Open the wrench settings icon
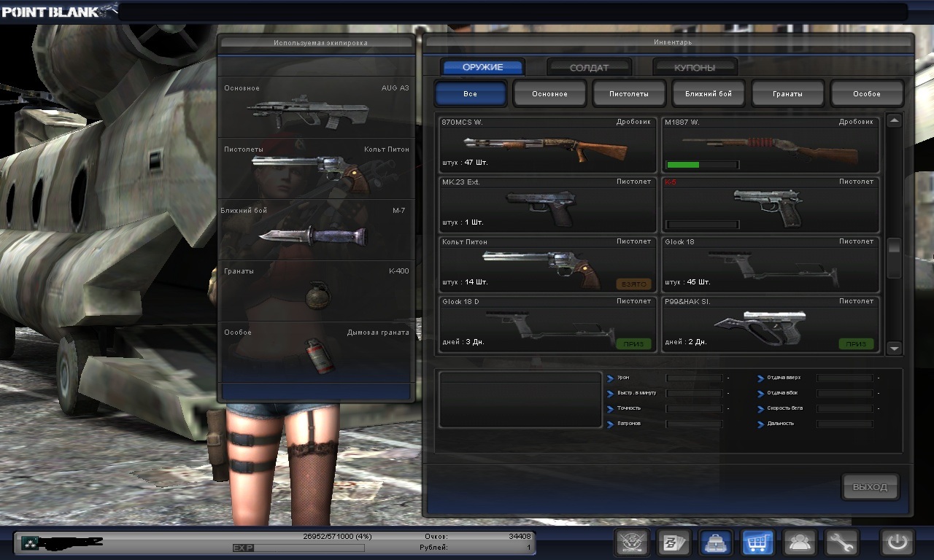Image resolution: width=934 pixels, height=560 pixels. pos(841,542)
